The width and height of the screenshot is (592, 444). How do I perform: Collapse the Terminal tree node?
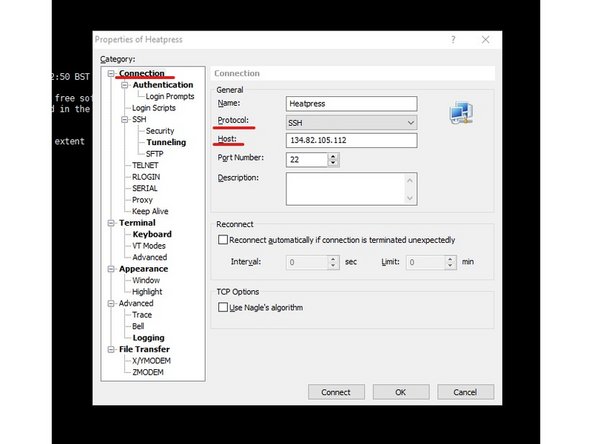[x=111, y=223]
